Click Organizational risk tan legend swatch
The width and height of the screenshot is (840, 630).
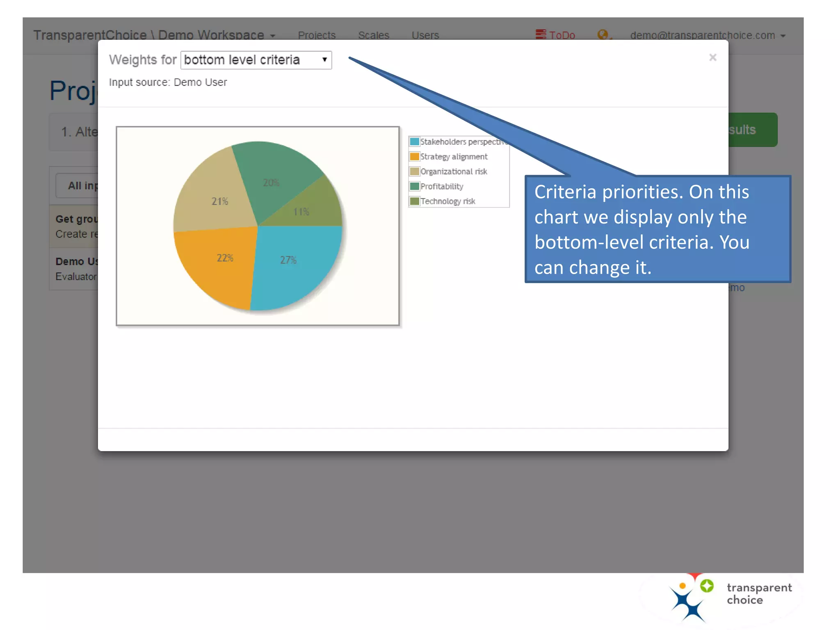415,171
